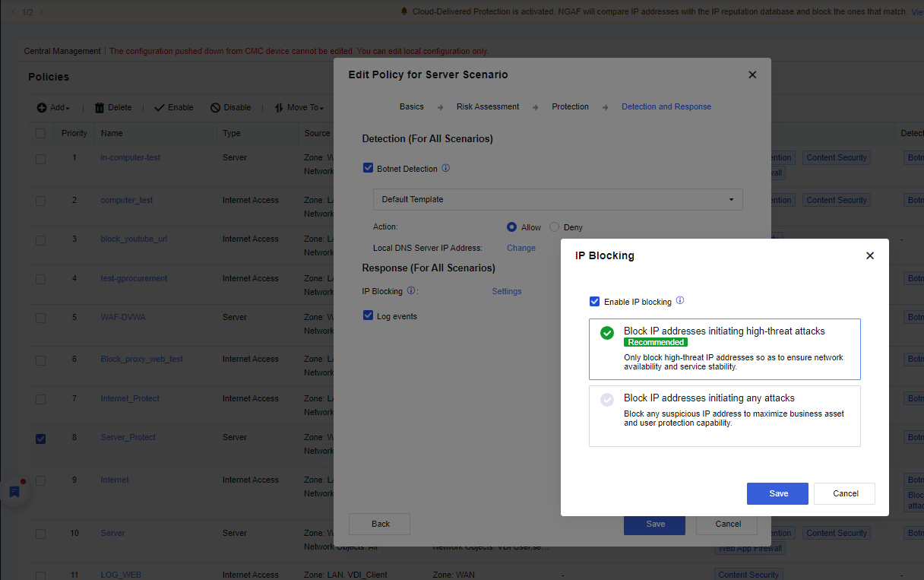Click the bookmark icon on left edge

click(14, 492)
